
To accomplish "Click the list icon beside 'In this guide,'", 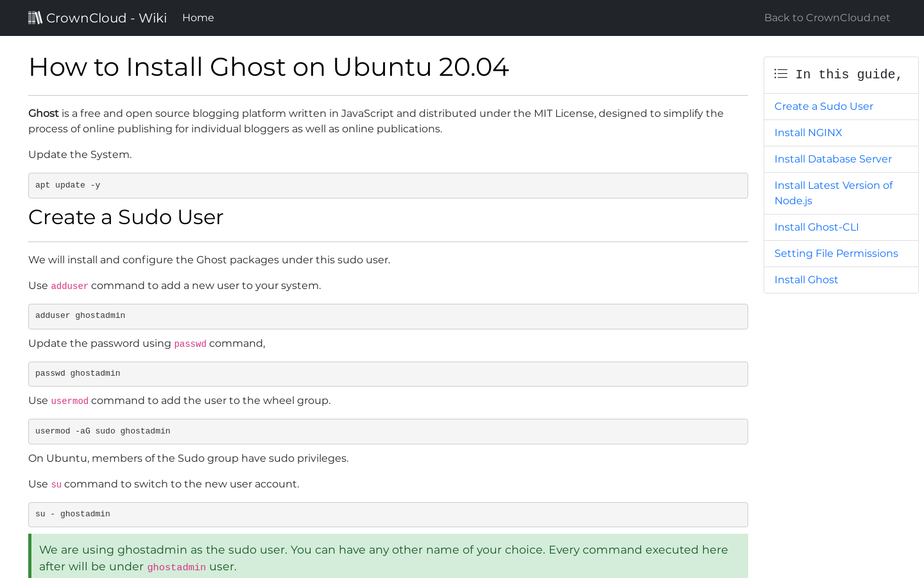I will click(780, 73).
